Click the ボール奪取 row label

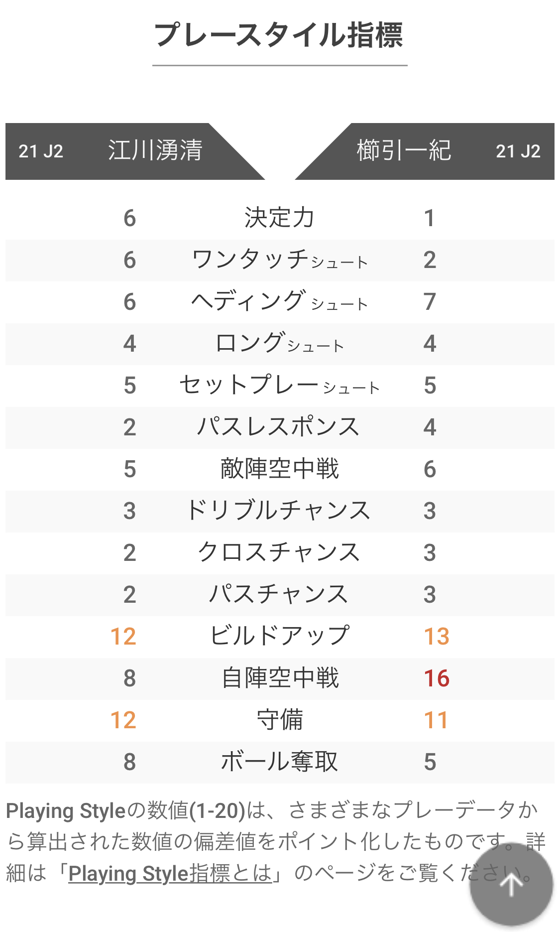point(279,762)
